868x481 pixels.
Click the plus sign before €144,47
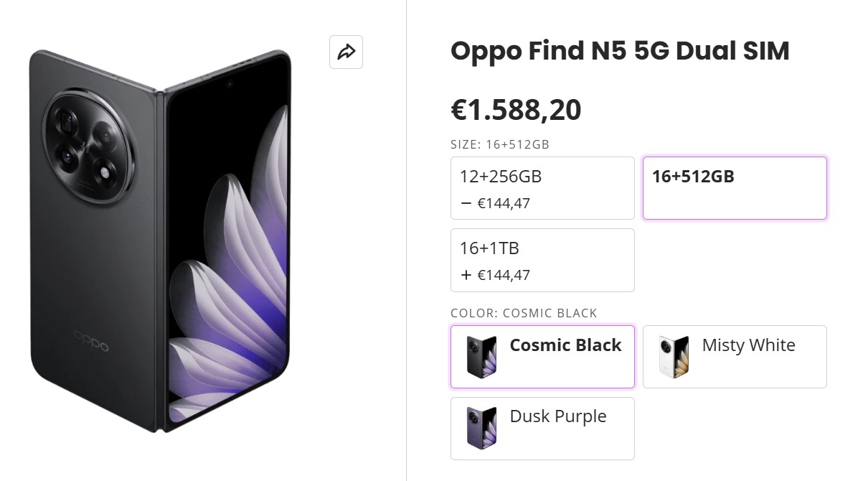pos(466,275)
